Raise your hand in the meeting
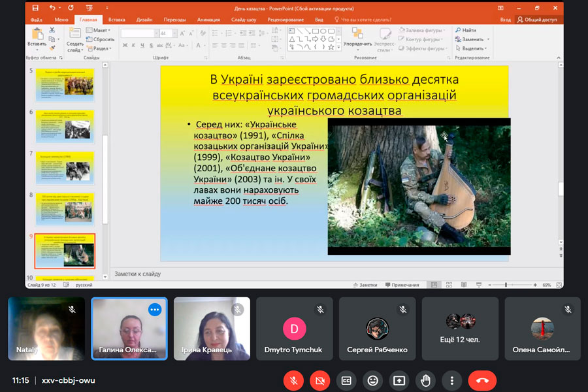This screenshot has width=588, height=392. click(425, 380)
